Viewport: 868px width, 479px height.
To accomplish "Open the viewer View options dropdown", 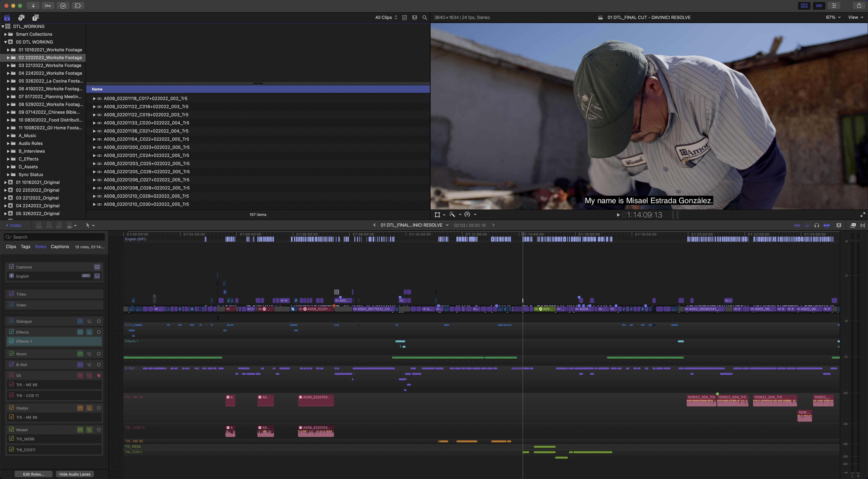I will [x=855, y=17].
